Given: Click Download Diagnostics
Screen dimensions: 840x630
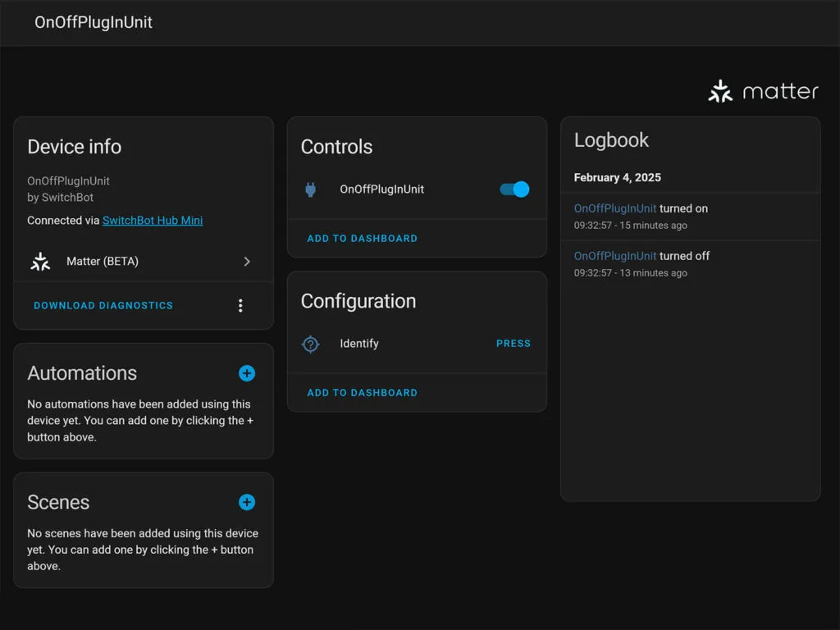Looking at the screenshot, I should click(x=103, y=305).
